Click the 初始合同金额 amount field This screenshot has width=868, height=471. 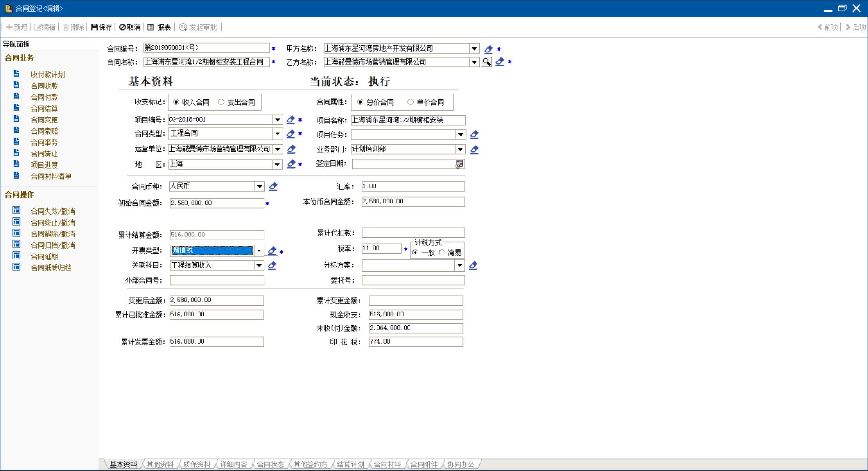pos(217,203)
